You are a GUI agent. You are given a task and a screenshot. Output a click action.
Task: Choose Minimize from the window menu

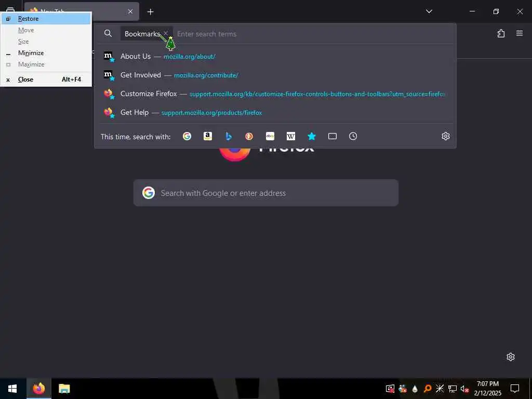(46, 53)
